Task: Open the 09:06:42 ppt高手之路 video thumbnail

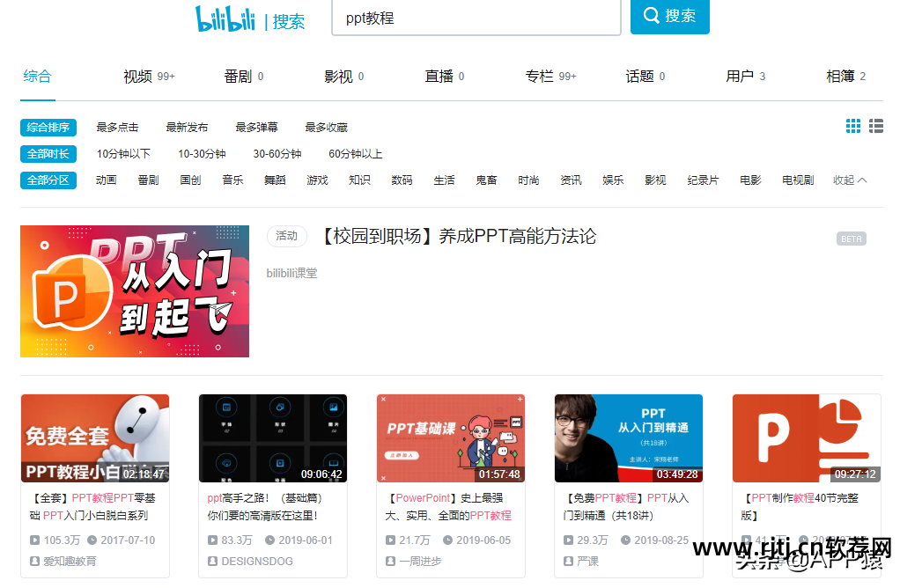Action: coord(273,438)
